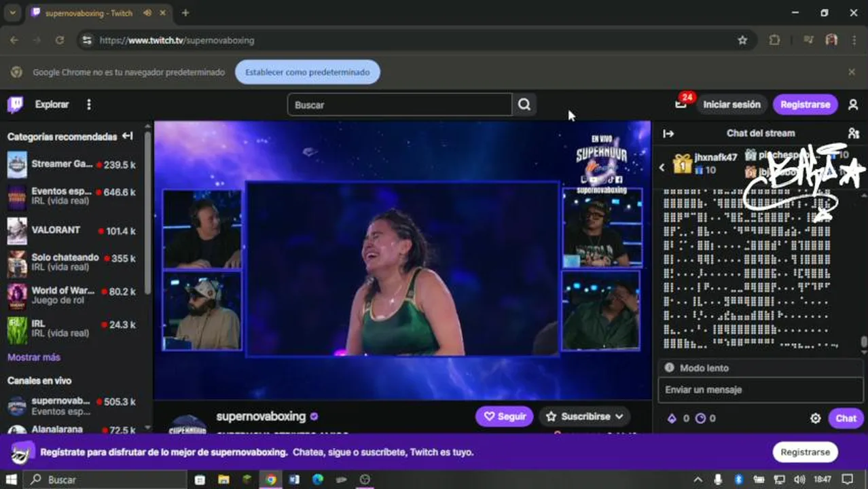Click the Chrome profile avatar

coord(831,40)
